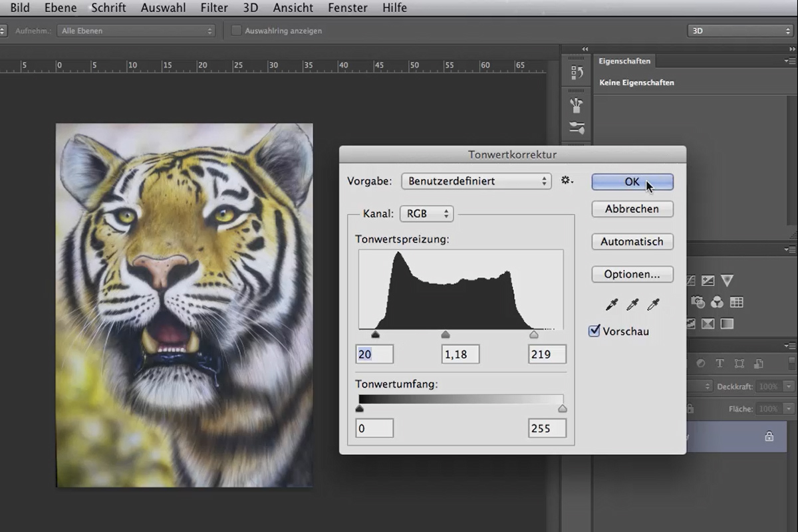Click the Abbrechen button
Image resolution: width=798 pixels, height=532 pixels.
[x=632, y=209]
